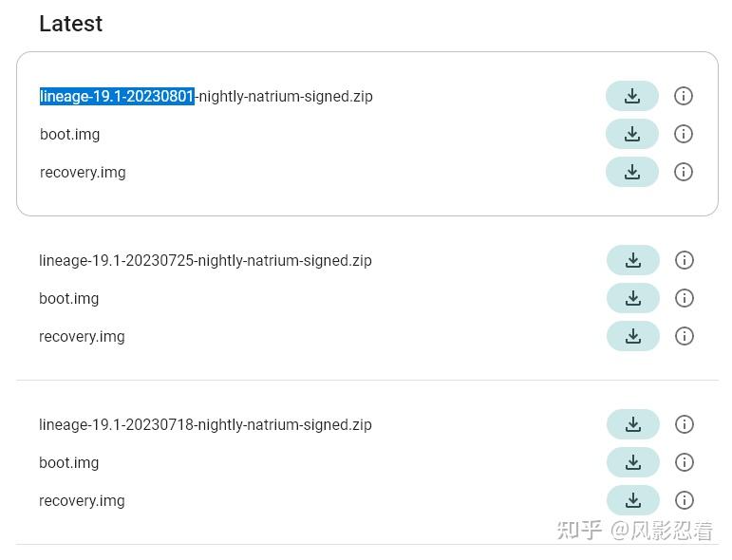Show info for 20230801 boot.img
The image size is (732, 560).
tap(684, 134)
